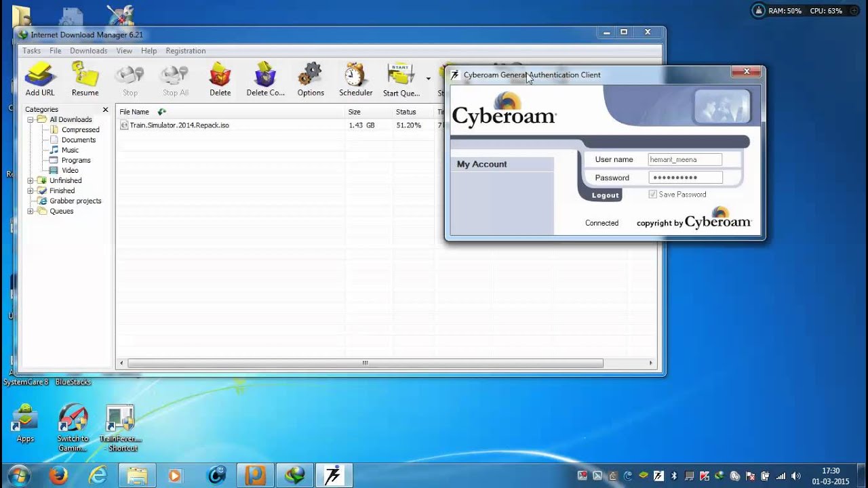This screenshot has height=488, width=868.
Task: Click the Logout button in Cyberoam
Action: [x=605, y=195]
